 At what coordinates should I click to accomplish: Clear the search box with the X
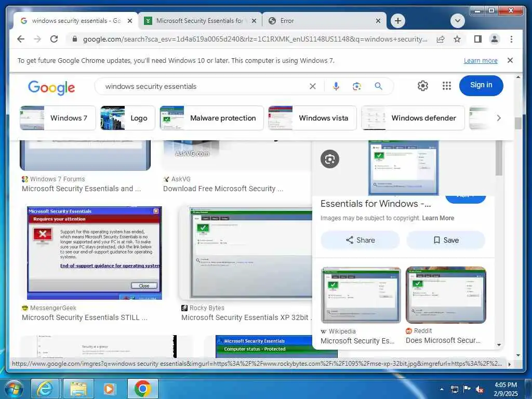(x=312, y=87)
